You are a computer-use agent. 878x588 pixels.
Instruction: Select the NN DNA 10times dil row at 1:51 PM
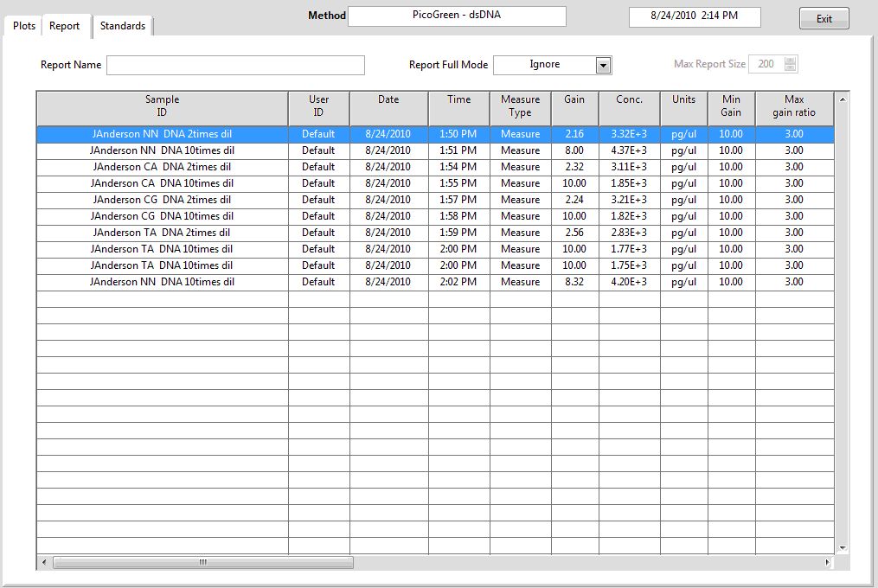[x=435, y=150]
